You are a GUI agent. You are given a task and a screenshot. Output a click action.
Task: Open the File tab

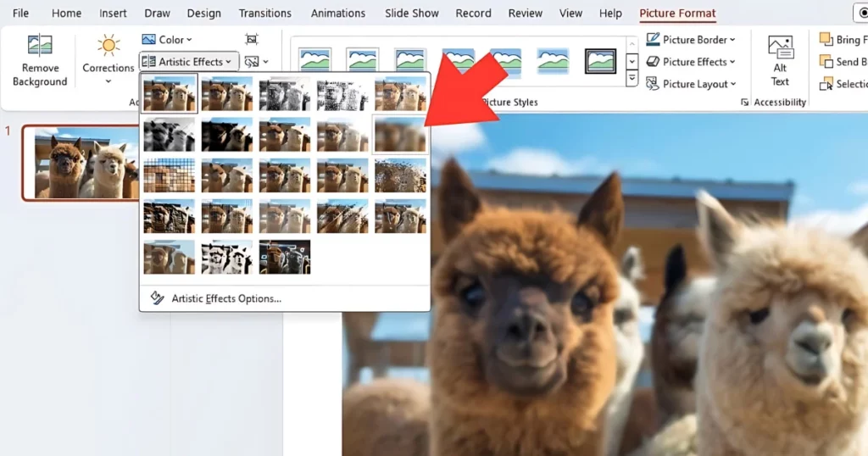click(20, 14)
